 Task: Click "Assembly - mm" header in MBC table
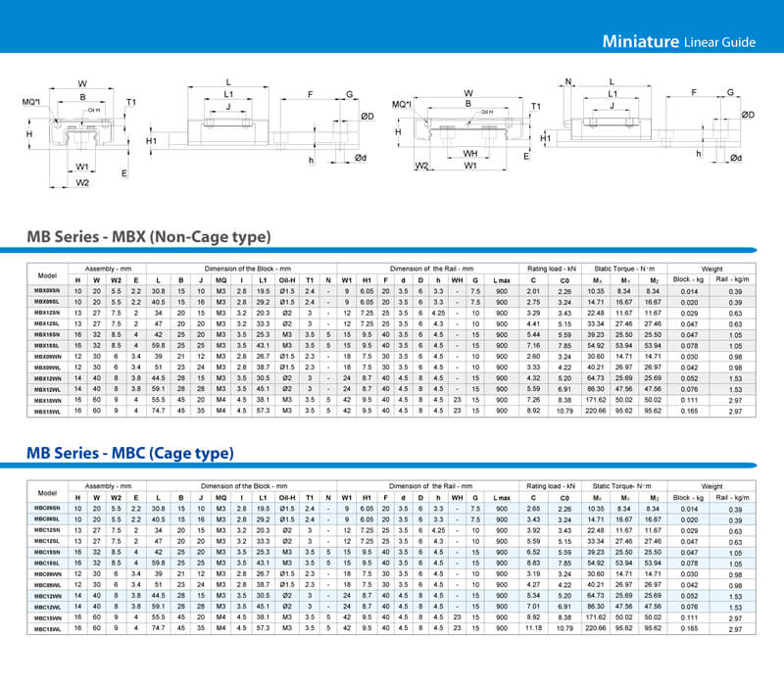(109, 486)
